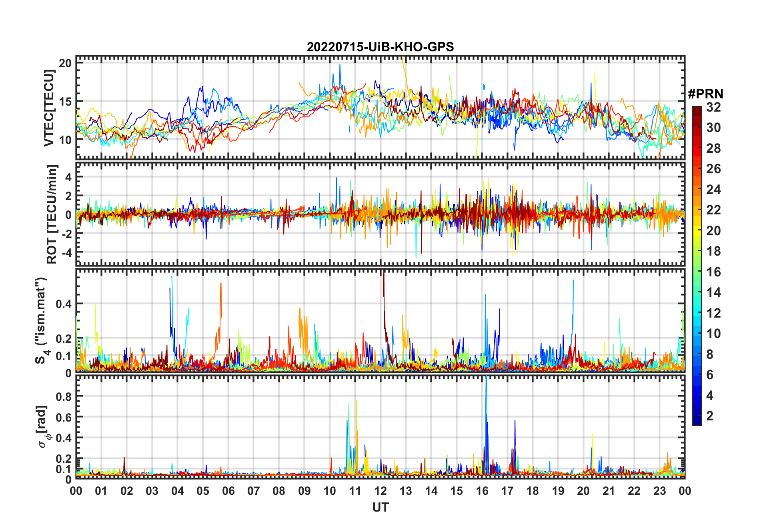Click colorbar tick label 2
Screen dimensions: 761x532
(x=710, y=416)
